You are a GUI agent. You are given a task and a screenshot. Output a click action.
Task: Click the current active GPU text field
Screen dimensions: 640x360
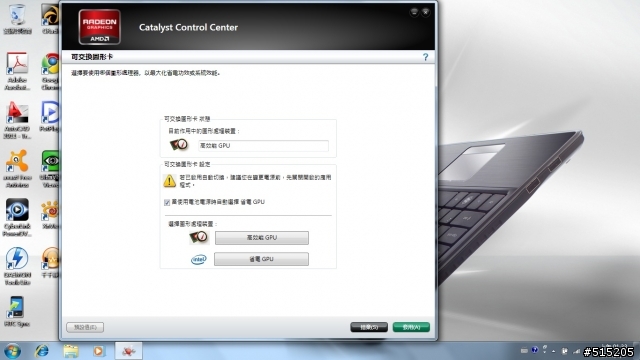(x=263, y=146)
